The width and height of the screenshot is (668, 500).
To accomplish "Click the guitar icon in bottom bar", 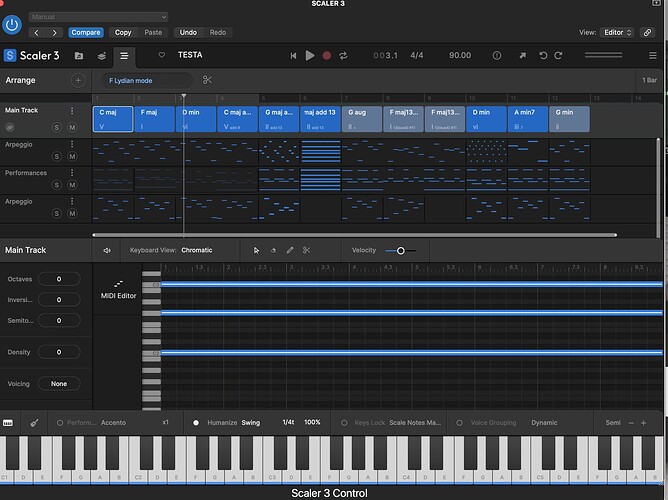I will coord(35,422).
